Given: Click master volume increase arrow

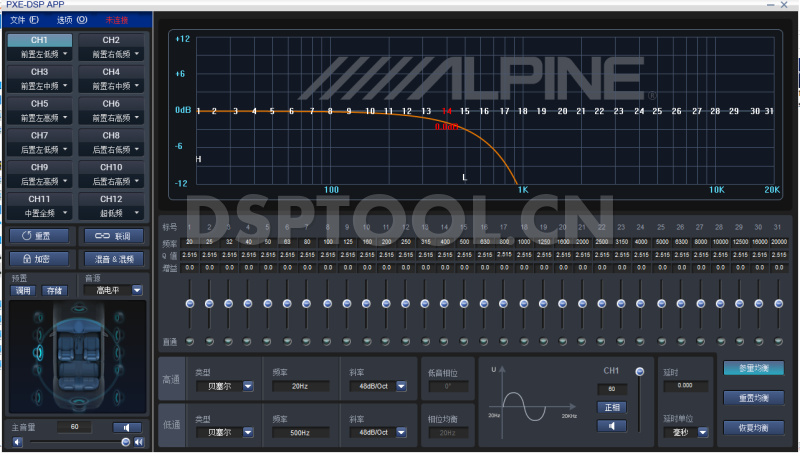Looking at the screenshot, I should pyautogui.click(x=139, y=442).
